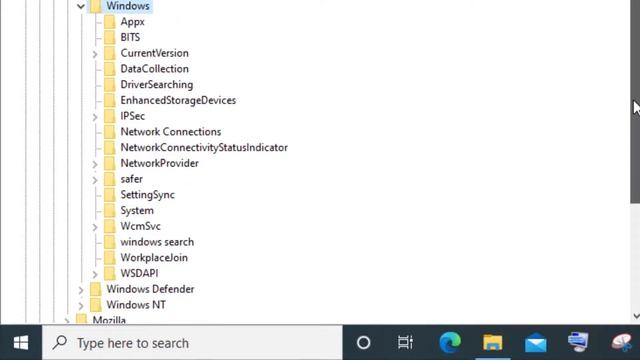This screenshot has width=640, height=360.
Task: Open the computer monitor taskbar app
Action: click(x=578, y=342)
